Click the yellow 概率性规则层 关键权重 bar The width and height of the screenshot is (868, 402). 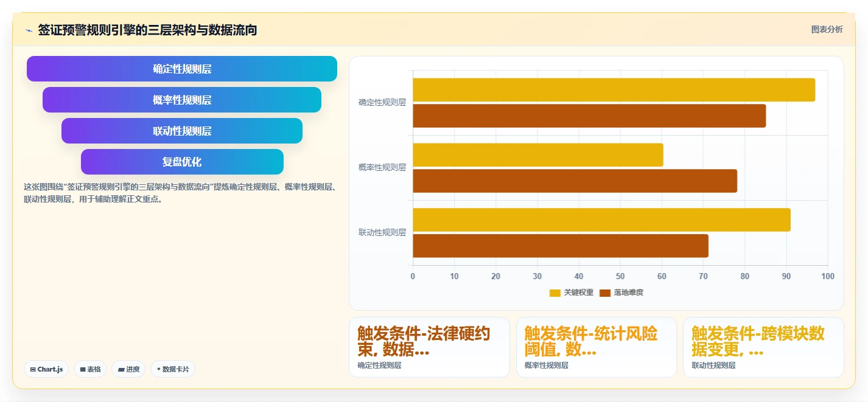click(537, 155)
